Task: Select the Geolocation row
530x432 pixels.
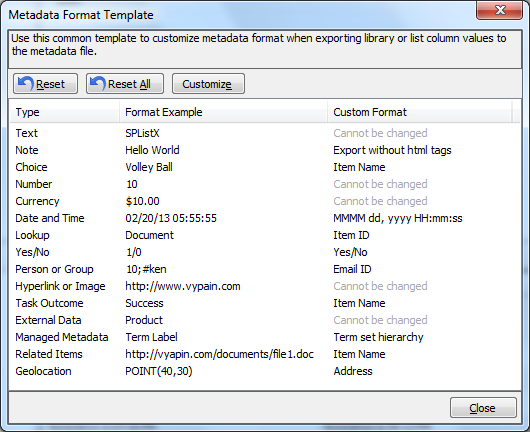Action: coord(265,371)
